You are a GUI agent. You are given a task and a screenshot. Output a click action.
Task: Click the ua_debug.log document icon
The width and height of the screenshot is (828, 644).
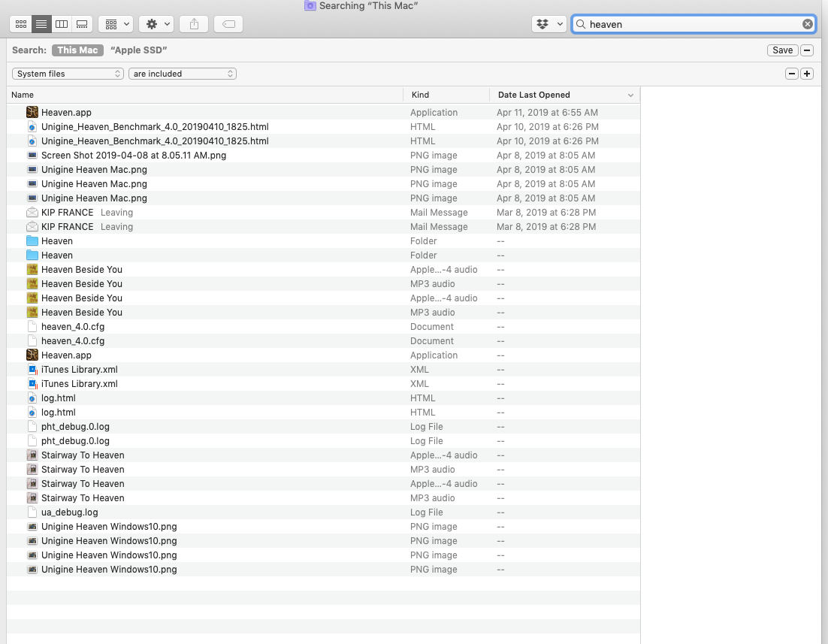pyautogui.click(x=32, y=512)
